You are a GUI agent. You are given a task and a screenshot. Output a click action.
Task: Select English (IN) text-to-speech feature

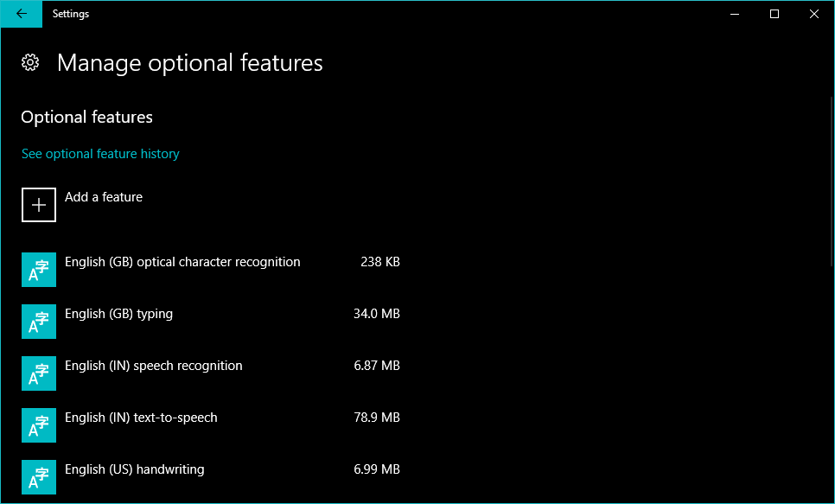click(141, 418)
